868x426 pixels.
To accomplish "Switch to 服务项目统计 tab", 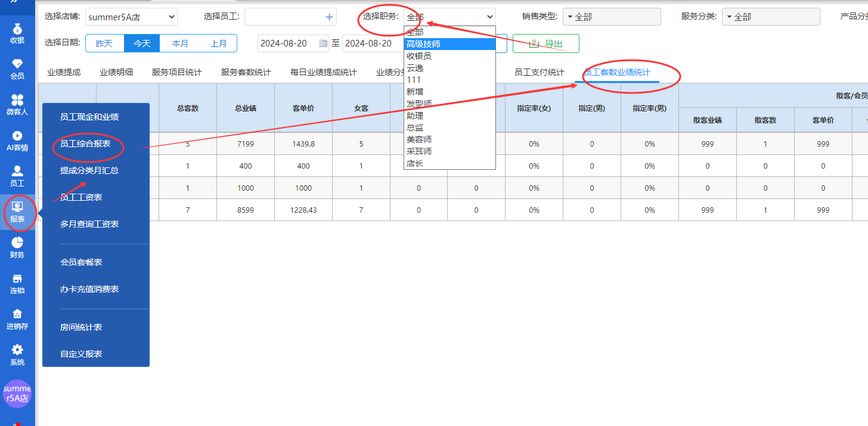I will 177,72.
